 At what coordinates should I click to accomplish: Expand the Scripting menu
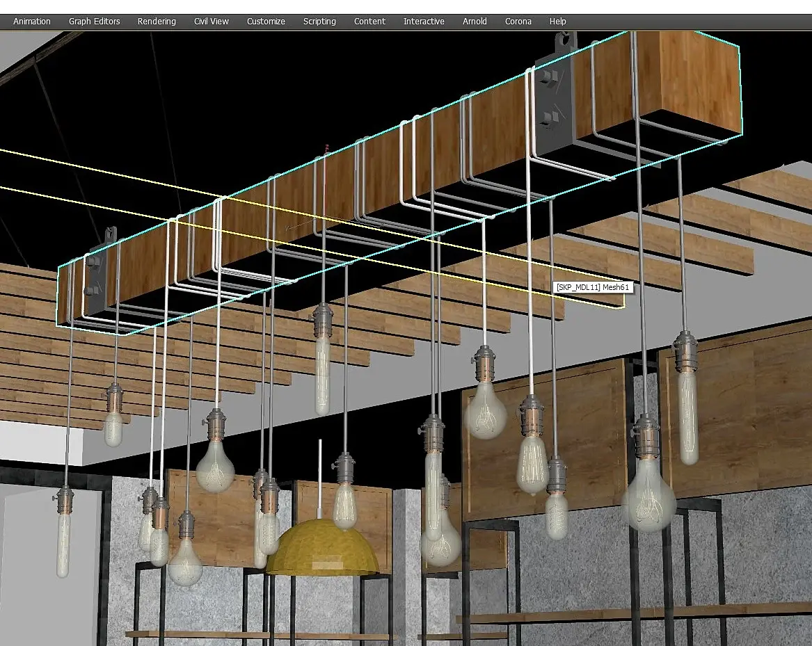click(x=319, y=22)
